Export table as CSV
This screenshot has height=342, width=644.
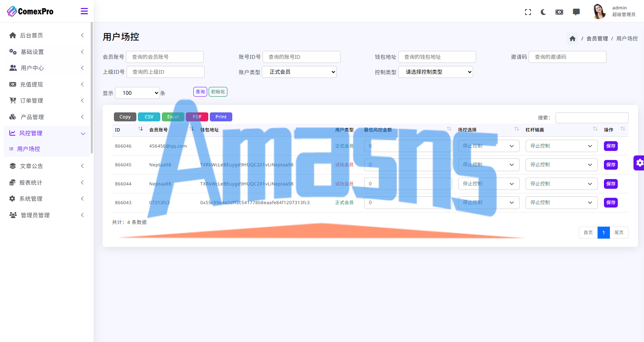coord(149,117)
